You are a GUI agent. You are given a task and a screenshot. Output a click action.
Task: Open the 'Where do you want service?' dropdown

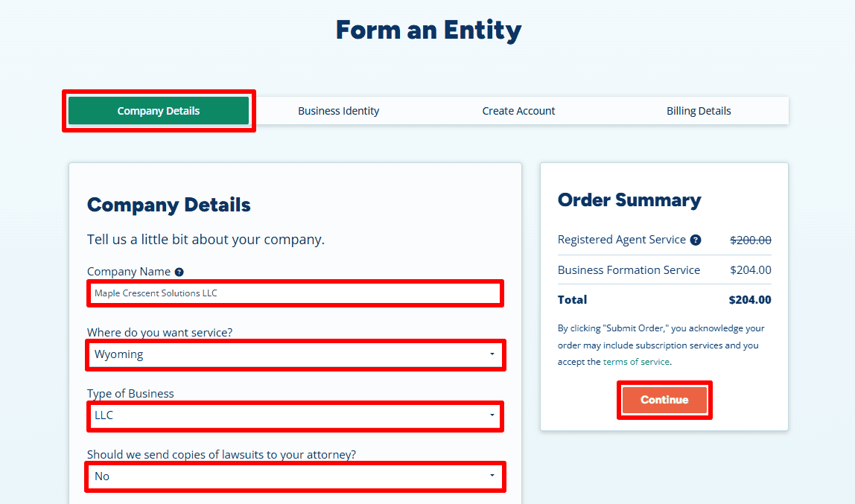pyautogui.click(x=295, y=355)
